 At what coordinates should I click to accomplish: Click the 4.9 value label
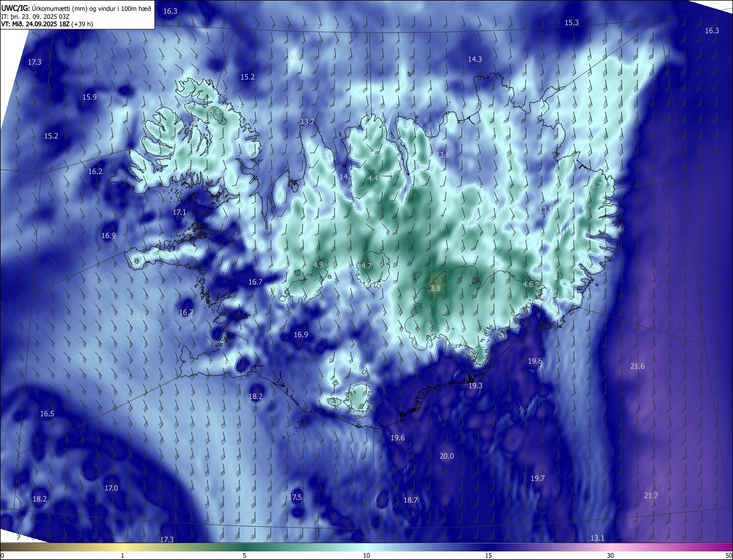pyautogui.click(x=318, y=265)
